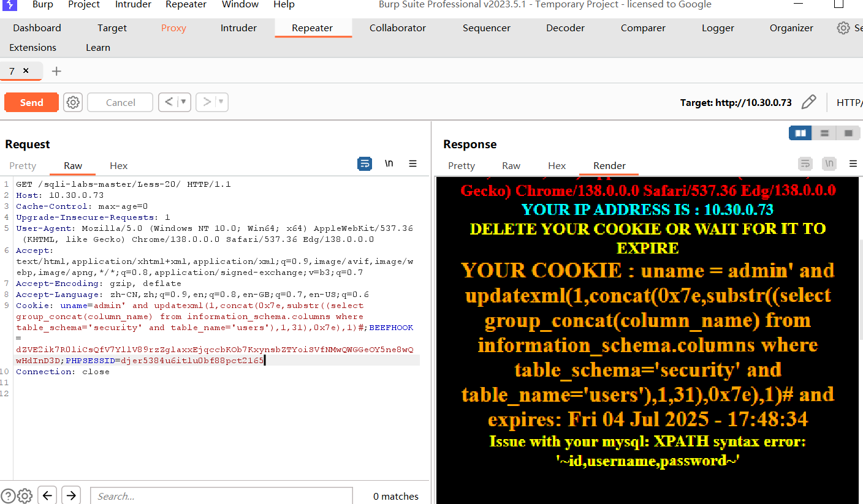Switch to the Organizer tab
863x504 pixels.
tap(791, 28)
